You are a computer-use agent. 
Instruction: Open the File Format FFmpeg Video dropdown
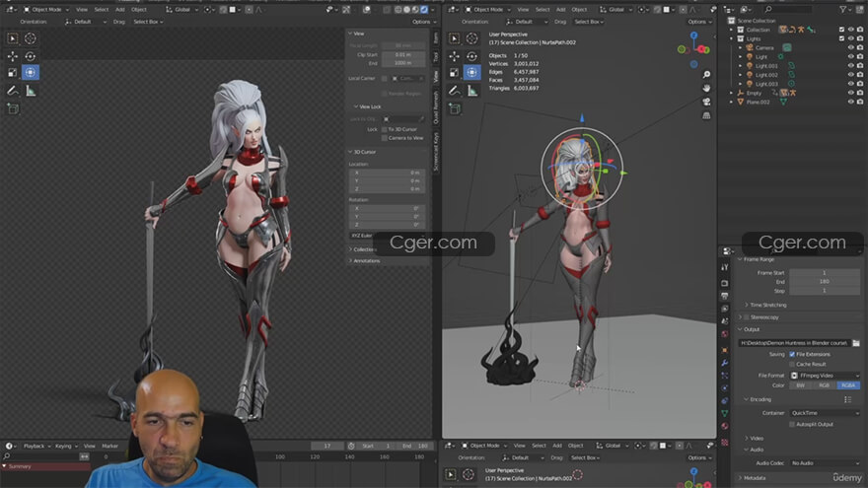pos(825,376)
